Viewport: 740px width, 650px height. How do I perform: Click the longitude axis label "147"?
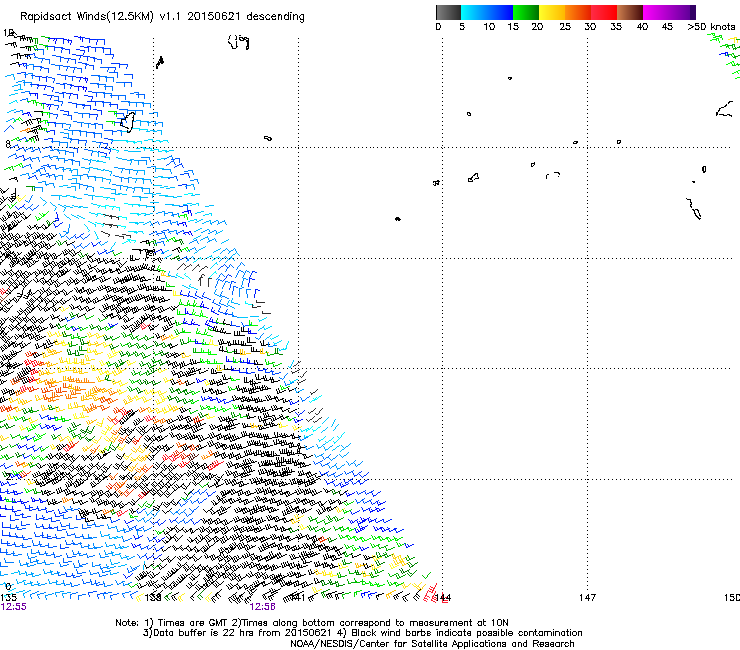pos(588,598)
